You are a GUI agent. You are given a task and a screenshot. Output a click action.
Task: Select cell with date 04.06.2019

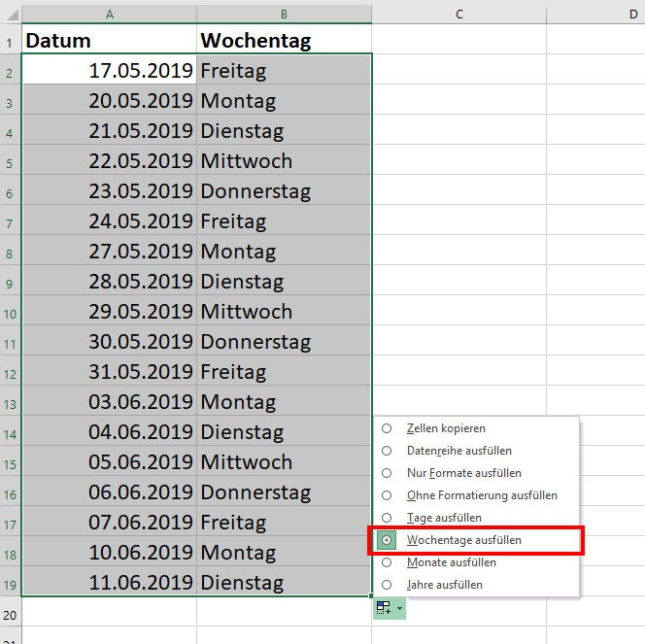(110, 430)
